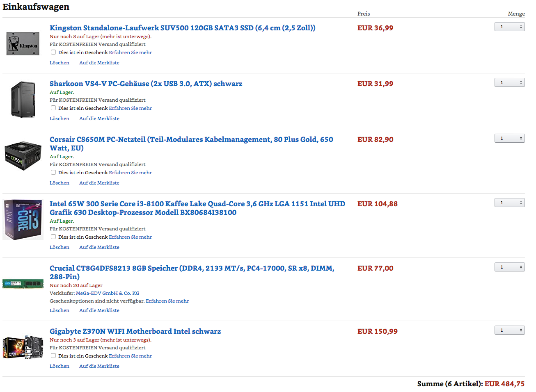Click the Kingston SSD product thumbnail
Screen dimensions: 536x392
coord(23,44)
